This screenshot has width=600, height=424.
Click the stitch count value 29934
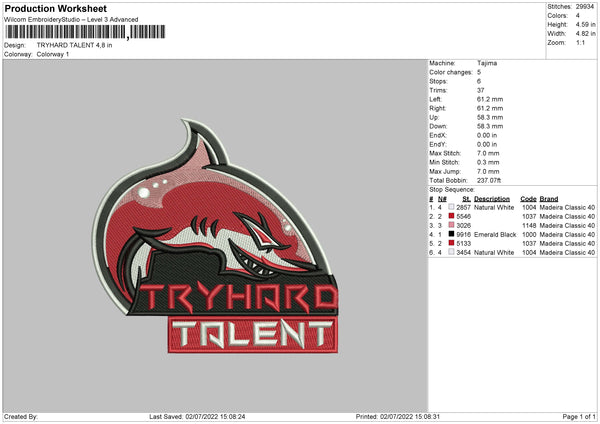[585, 7]
